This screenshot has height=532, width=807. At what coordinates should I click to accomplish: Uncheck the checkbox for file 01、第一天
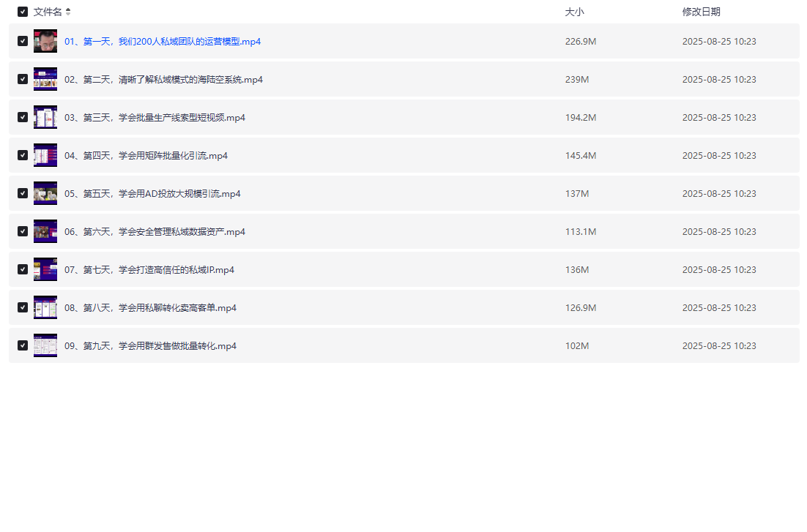(23, 41)
